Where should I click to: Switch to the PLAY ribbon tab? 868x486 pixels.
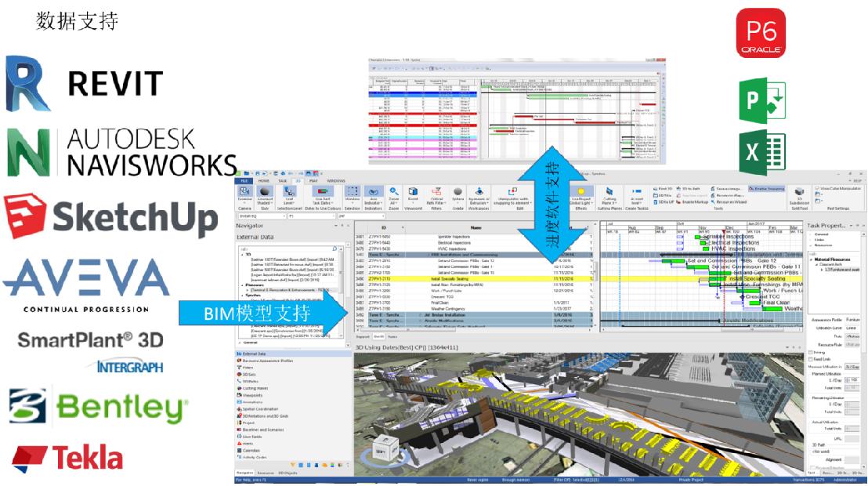tap(313, 181)
